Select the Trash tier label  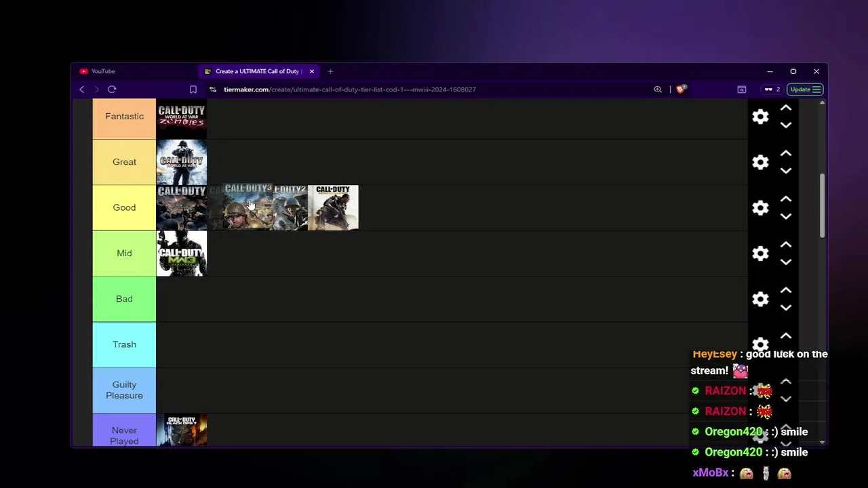[x=124, y=344]
